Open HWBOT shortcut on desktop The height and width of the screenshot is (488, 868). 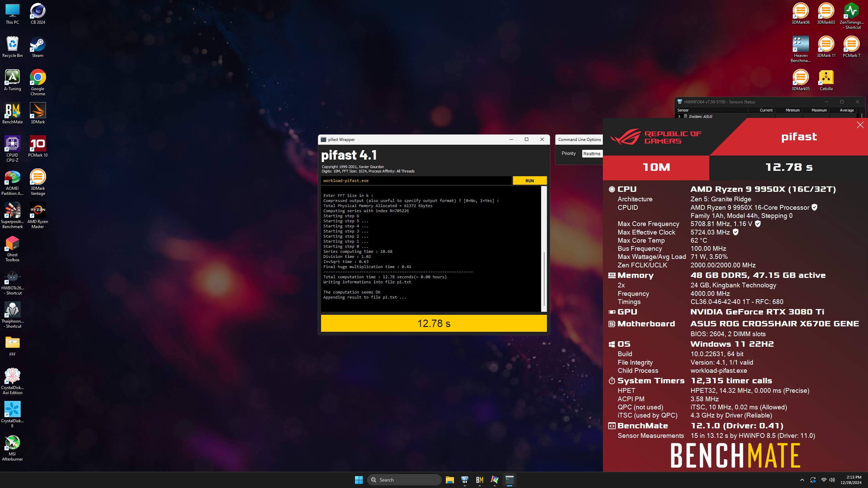pos(13,282)
